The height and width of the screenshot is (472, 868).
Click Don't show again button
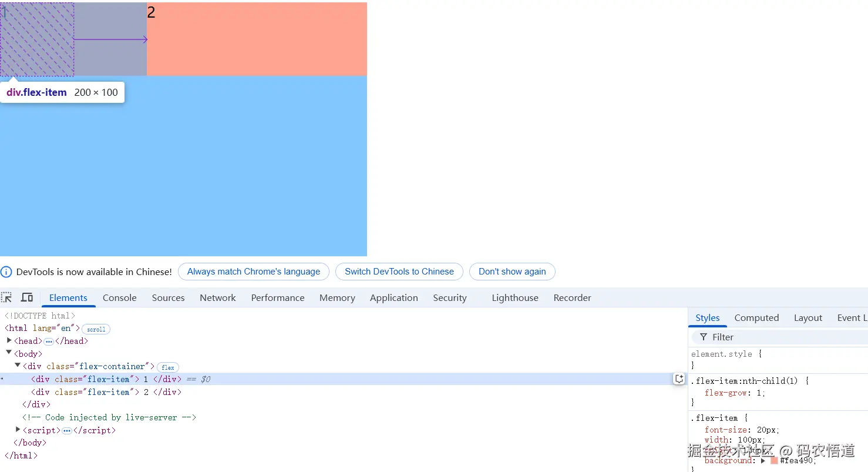[512, 272]
